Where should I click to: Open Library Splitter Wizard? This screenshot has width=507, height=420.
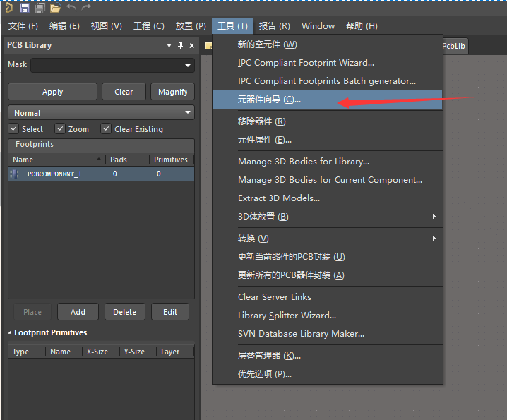point(328,316)
